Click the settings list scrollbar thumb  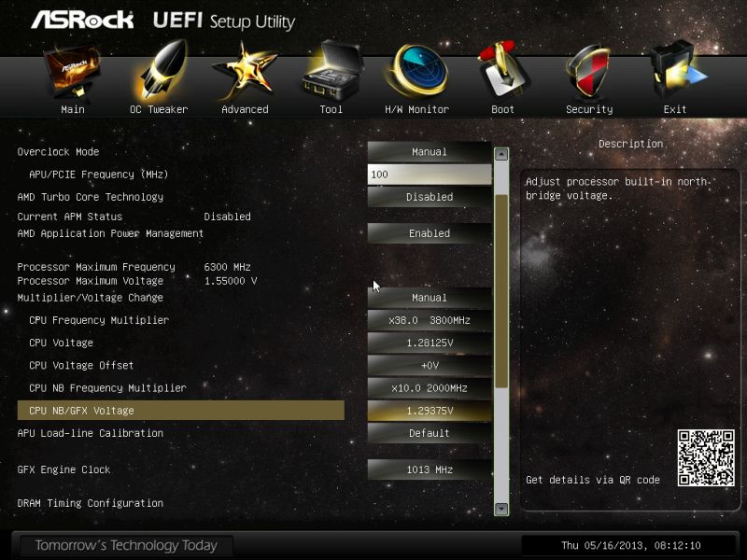pos(501,291)
